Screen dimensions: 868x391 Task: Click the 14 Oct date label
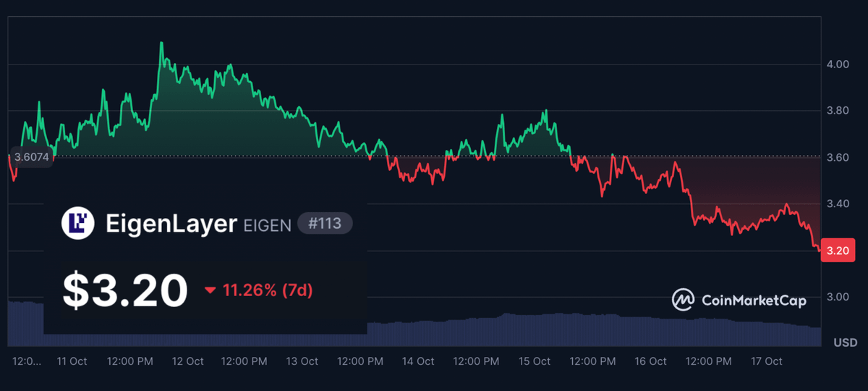419,361
